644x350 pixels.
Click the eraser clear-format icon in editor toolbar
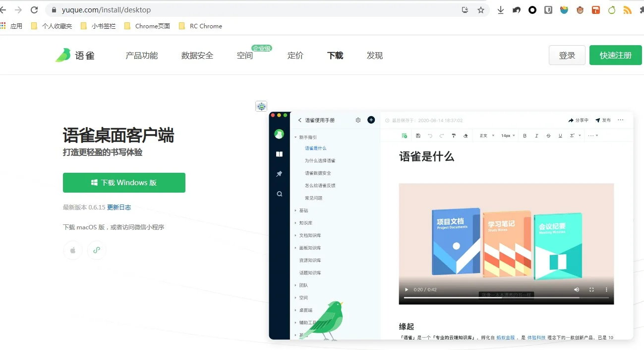(465, 136)
